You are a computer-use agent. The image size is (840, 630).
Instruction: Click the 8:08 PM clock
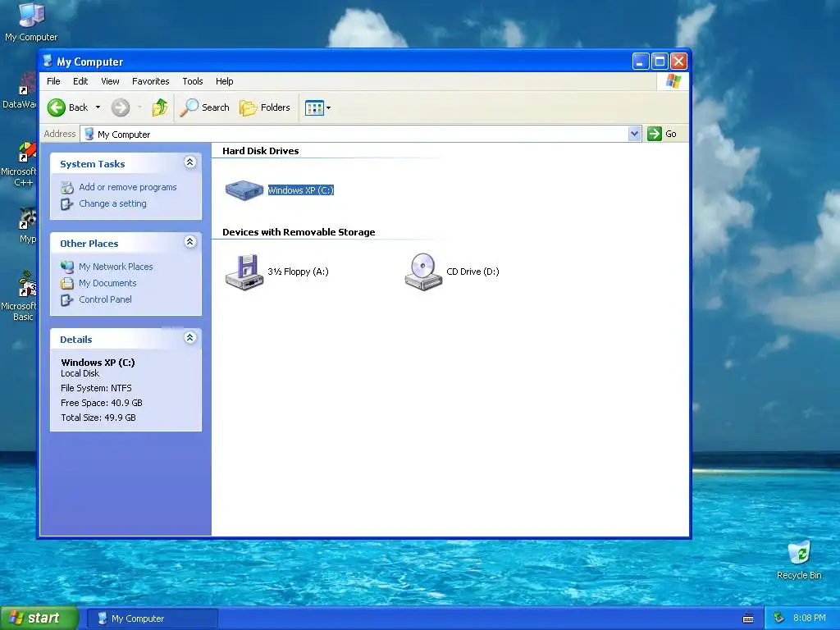810,619
